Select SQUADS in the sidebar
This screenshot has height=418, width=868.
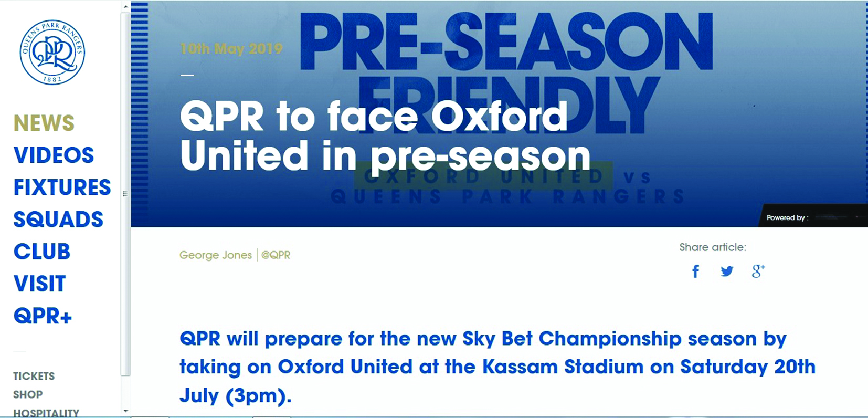58,220
